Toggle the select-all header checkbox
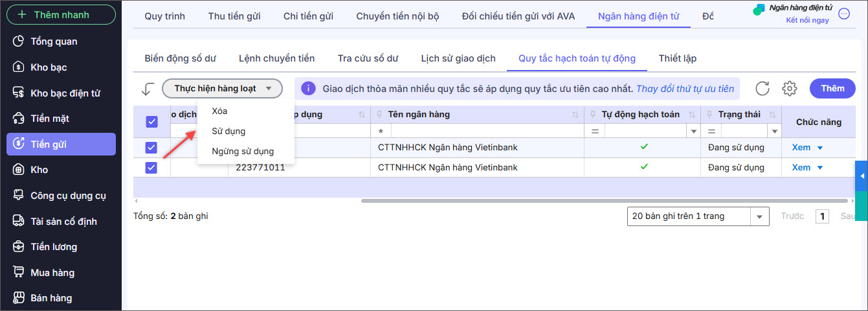Image resolution: width=868 pixels, height=311 pixels. (151, 122)
